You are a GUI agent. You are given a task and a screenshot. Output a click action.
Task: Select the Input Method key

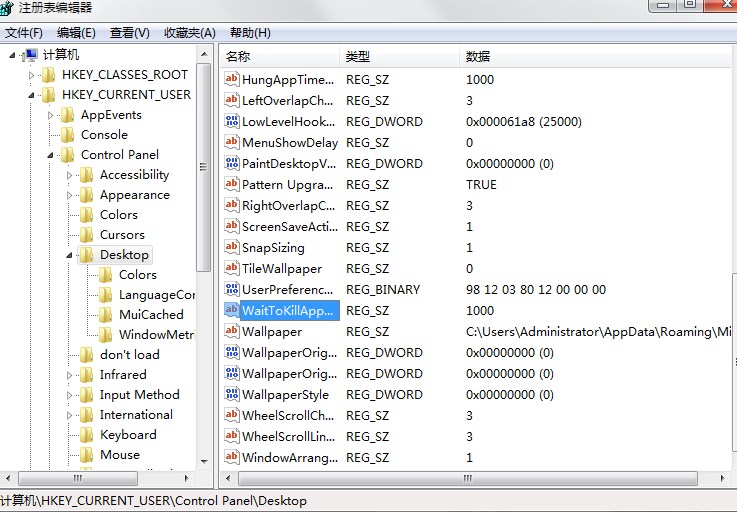139,395
